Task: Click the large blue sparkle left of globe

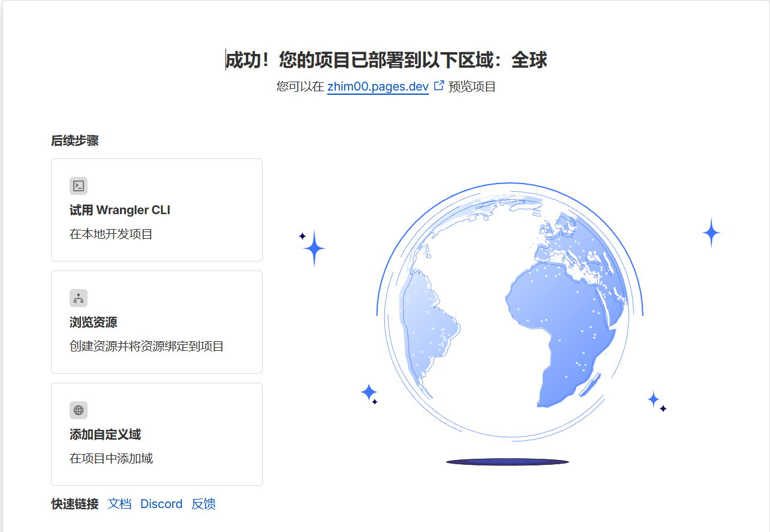Action: click(x=314, y=248)
